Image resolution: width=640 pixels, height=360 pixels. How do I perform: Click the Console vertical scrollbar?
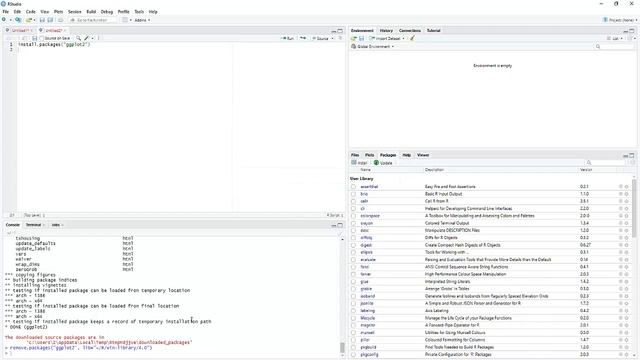pyautogui.click(x=342, y=347)
